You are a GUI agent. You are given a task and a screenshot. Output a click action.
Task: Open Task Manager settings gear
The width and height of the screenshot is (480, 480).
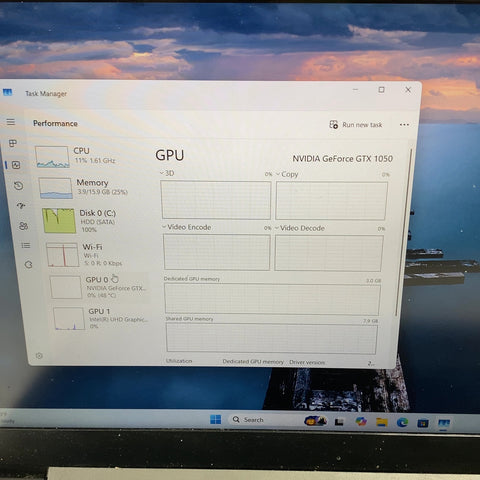pos(39,356)
